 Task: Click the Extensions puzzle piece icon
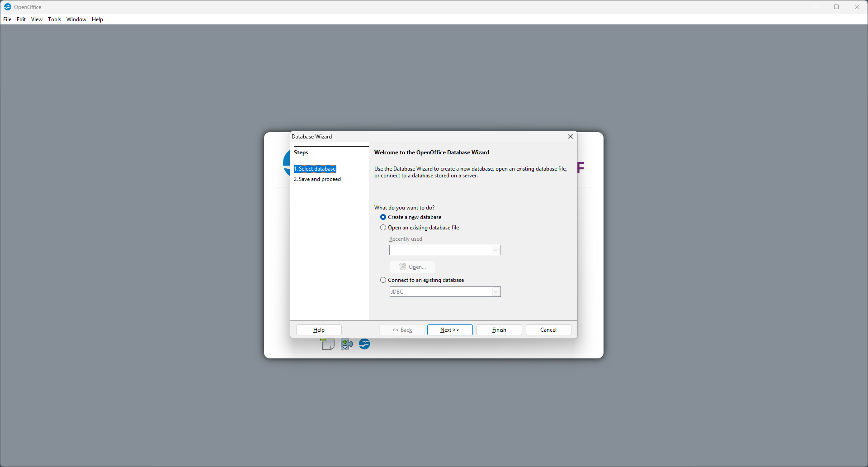[x=346, y=344]
